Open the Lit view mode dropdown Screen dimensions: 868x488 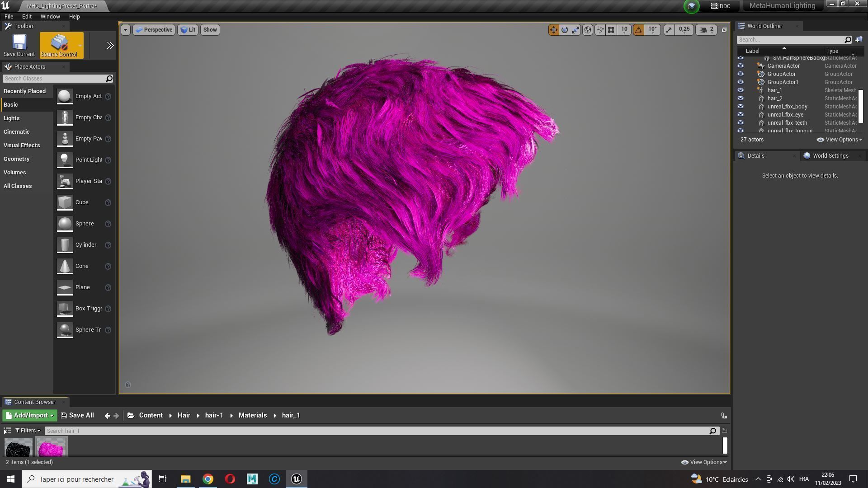[188, 30]
